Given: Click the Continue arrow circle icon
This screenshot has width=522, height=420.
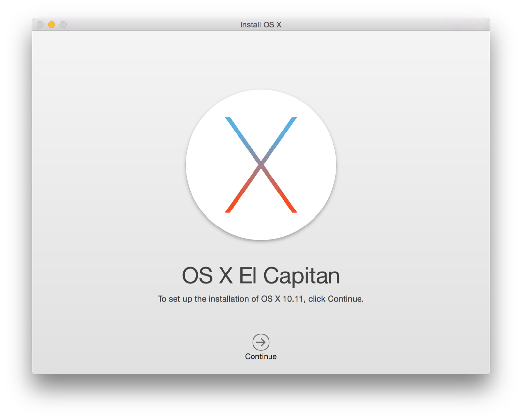Looking at the screenshot, I should (261, 342).
